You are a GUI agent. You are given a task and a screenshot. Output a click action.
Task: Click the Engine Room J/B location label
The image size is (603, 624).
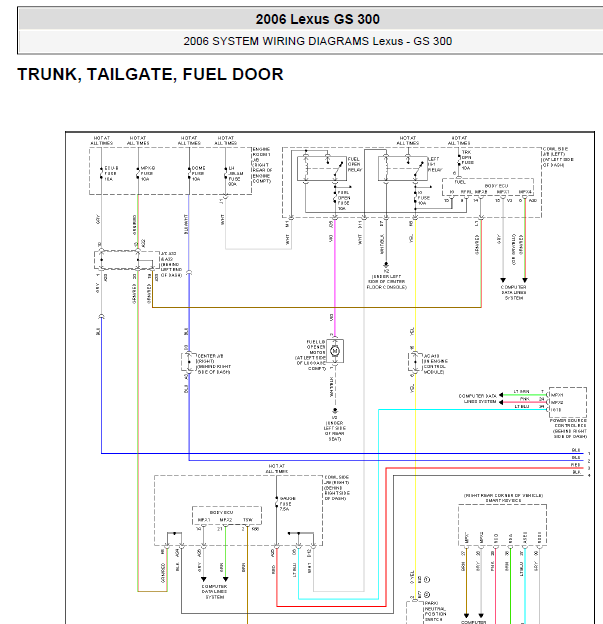(262, 165)
